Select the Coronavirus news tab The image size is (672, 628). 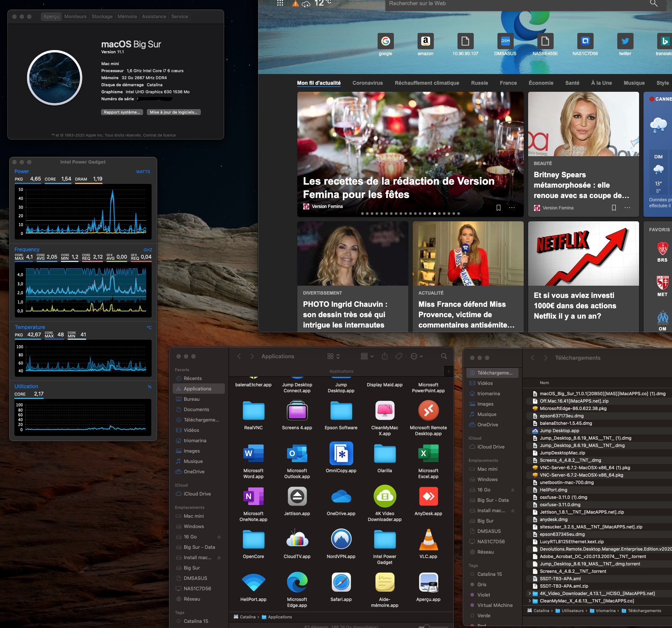(368, 83)
